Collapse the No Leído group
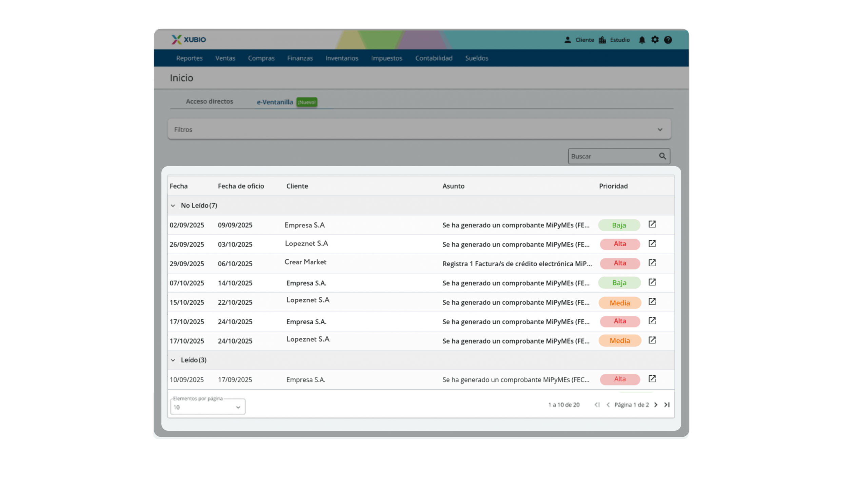Image resolution: width=868 pixels, height=488 pixels. pos(173,206)
